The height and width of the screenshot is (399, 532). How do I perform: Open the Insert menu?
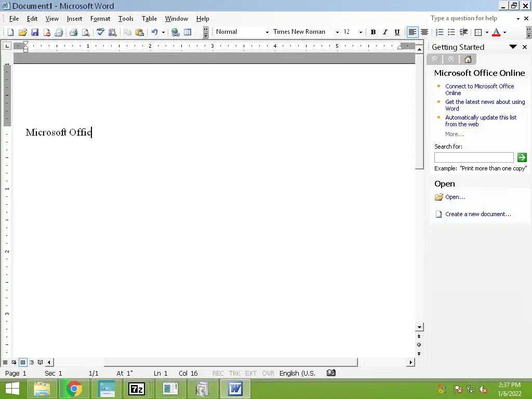click(74, 19)
